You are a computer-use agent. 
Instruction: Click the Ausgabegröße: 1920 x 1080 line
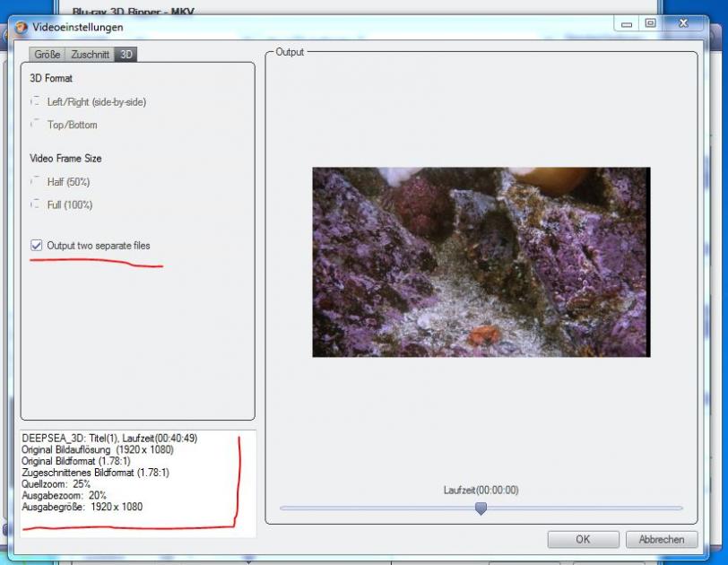point(82,507)
